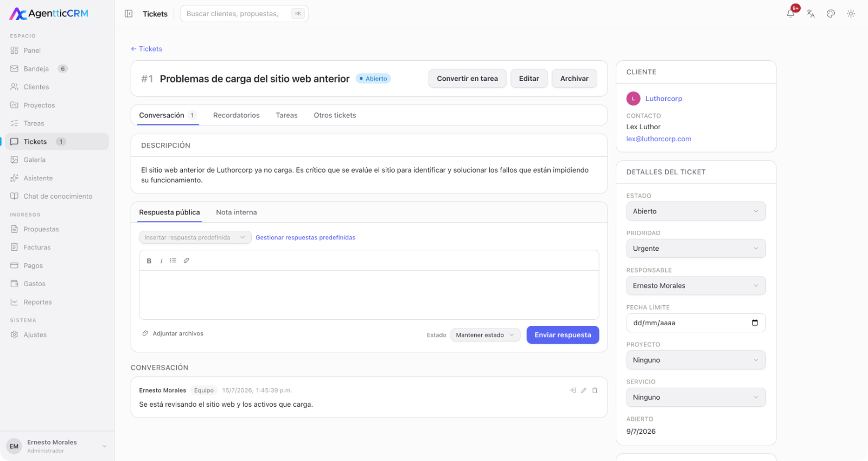Focus the Buscar clientes search field

pyautogui.click(x=244, y=14)
